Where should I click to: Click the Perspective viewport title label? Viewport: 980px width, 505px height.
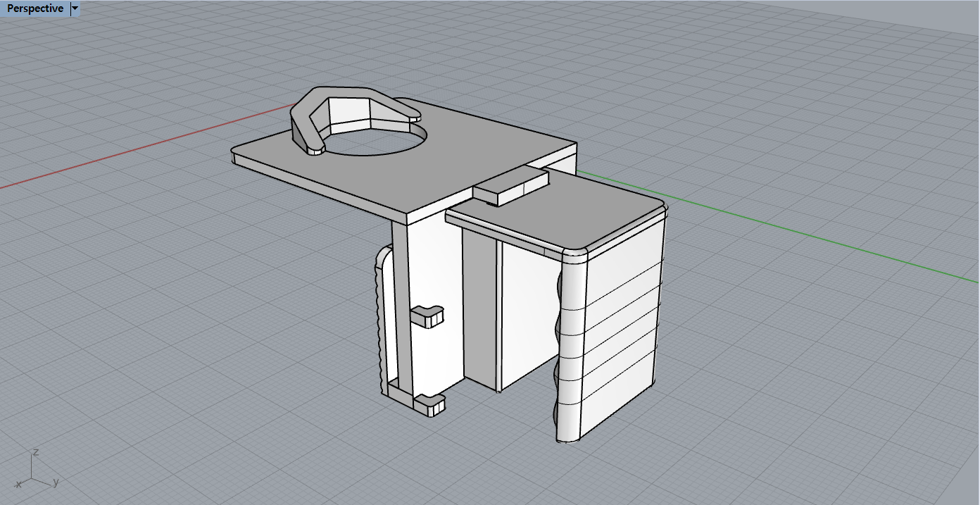34,8
